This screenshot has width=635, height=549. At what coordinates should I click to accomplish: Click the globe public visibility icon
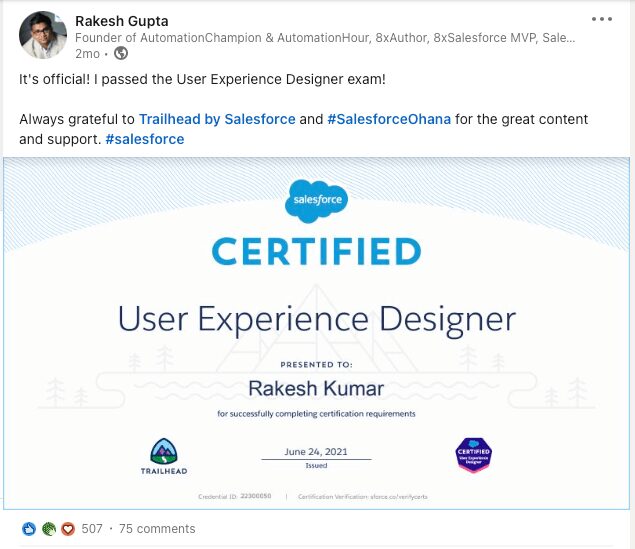121,53
